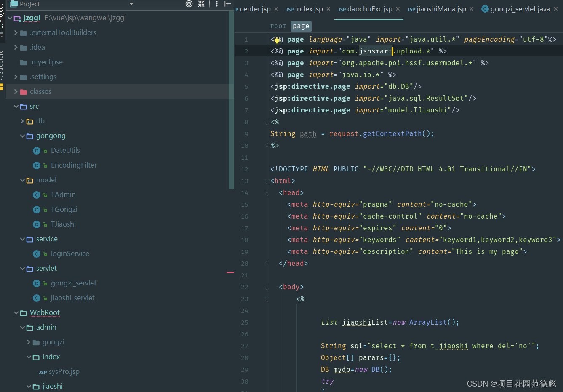Close the gongzi_servlet.java tab
Viewport: 563px width, 392px height.
coord(555,9)
